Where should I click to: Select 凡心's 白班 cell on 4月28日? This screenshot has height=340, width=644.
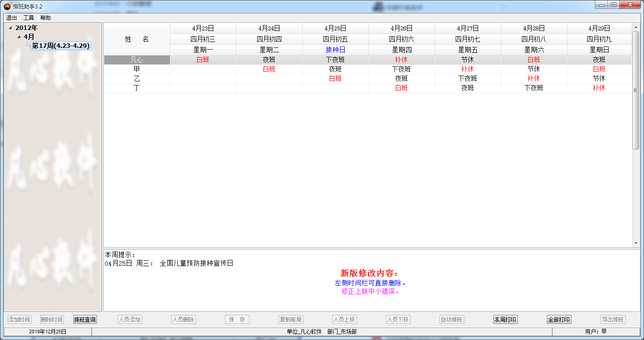click(x=534, y=59)
